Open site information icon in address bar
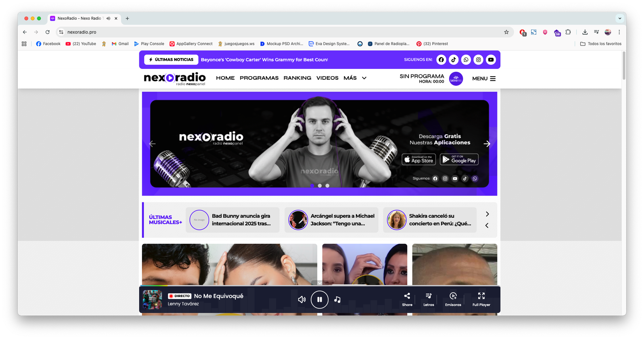This screenshot has width=644, height=339. (61, 32)
